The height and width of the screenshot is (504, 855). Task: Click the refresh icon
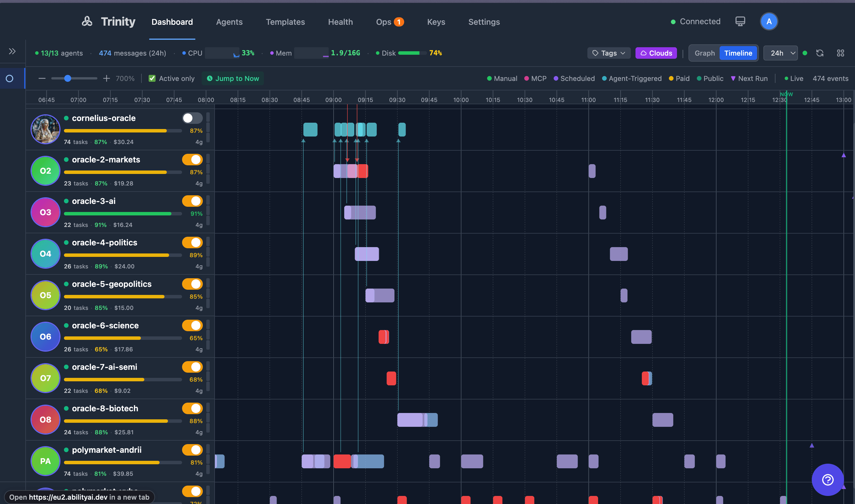pyautogui.click(x=820, y=53)
